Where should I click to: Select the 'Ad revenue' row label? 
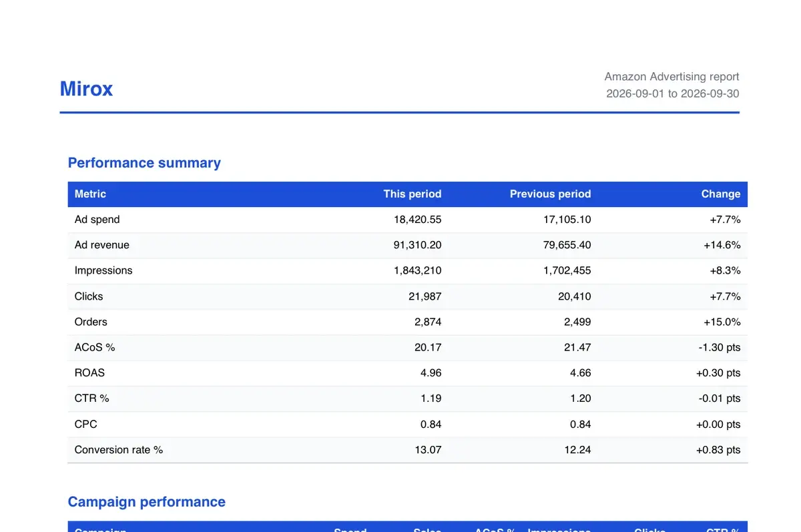[102, 245]
